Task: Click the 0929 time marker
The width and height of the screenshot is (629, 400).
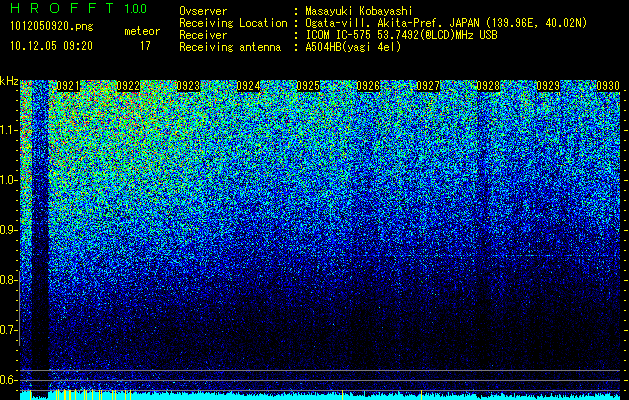Action: tap(548, 86)
